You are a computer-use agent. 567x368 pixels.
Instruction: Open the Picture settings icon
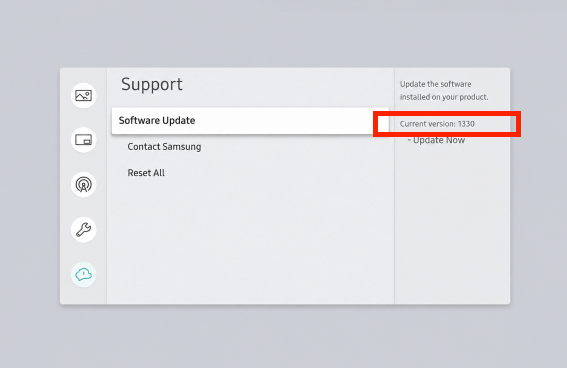point(84,96)
